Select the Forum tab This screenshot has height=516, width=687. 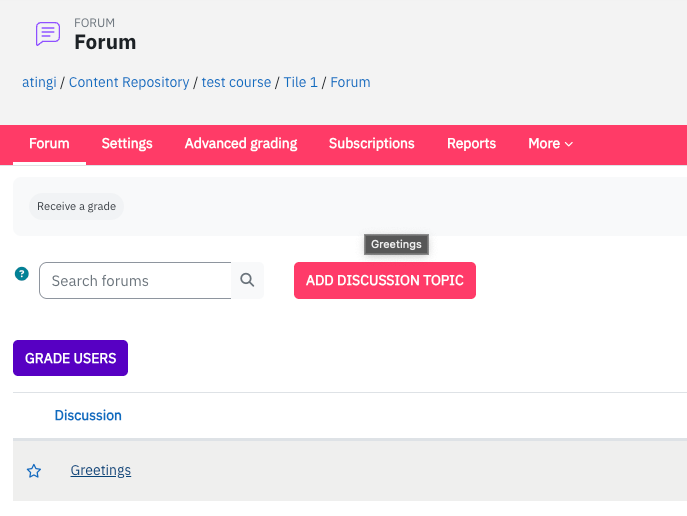coord(49,144)
